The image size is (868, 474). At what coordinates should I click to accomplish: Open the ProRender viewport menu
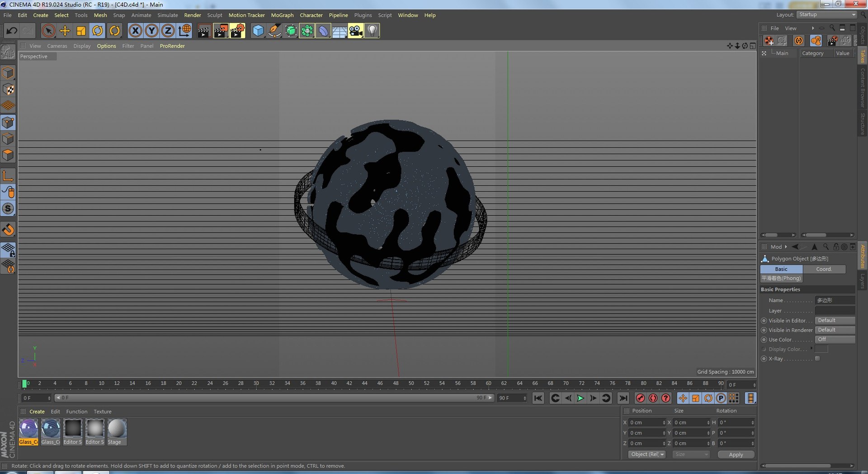[x=172, y=46]
